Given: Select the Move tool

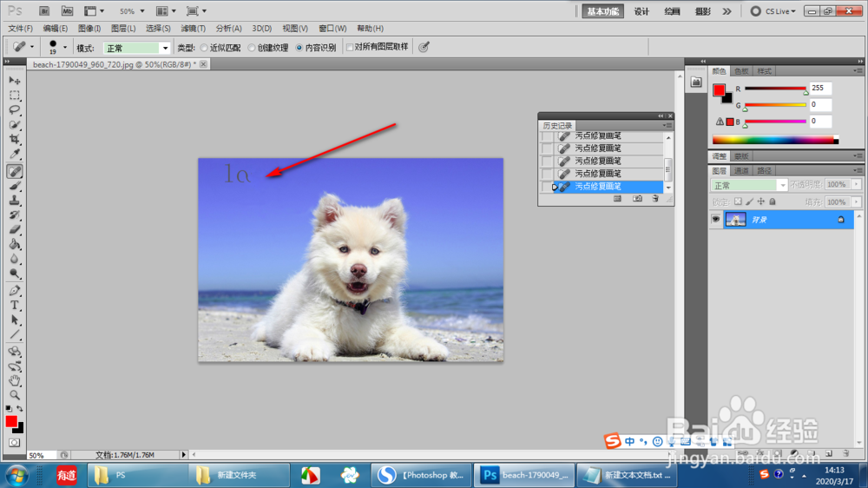Looking at the screenshot, I should click(15, 81).
